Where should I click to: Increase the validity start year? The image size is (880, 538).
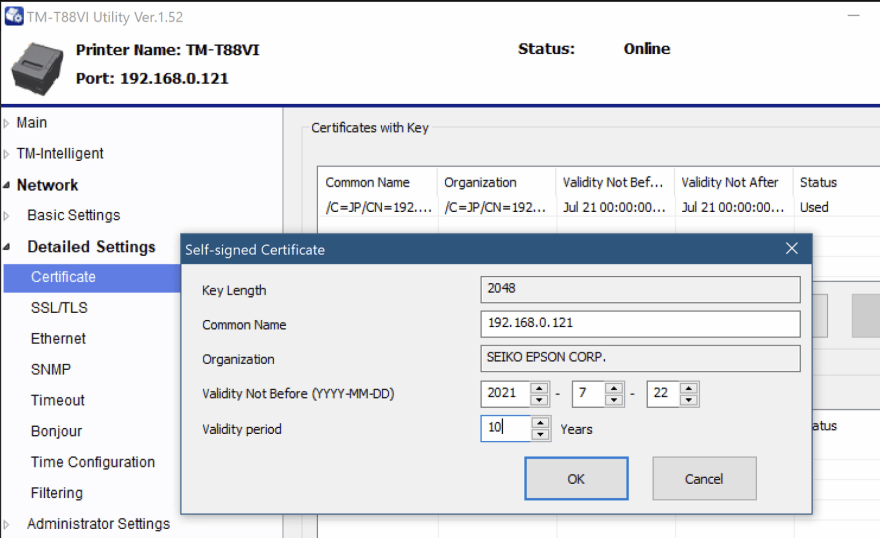(539, 388)
